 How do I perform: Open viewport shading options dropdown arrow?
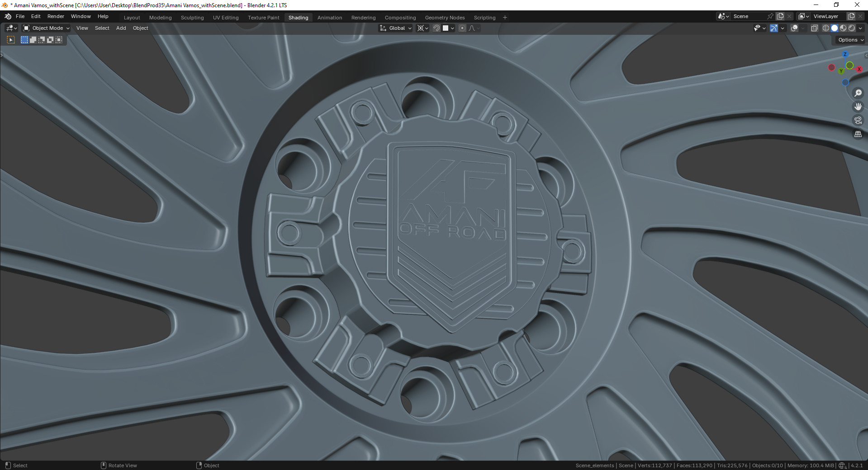(x=860, y=28)
